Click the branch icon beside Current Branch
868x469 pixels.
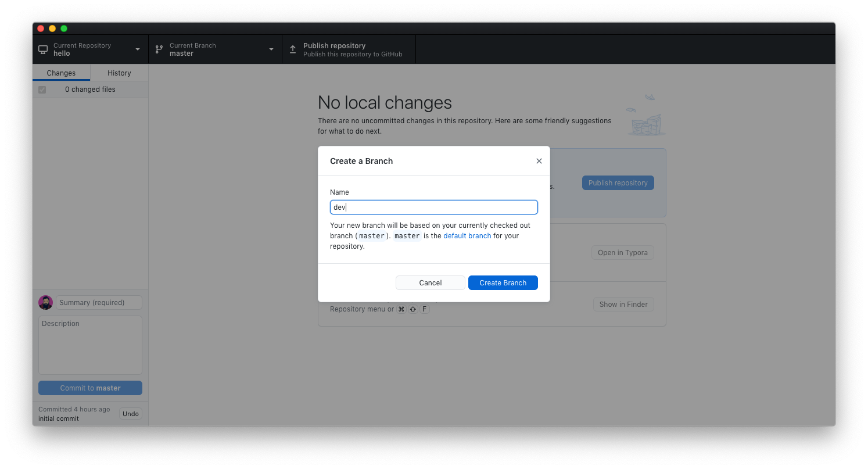(x=159, y=49)
